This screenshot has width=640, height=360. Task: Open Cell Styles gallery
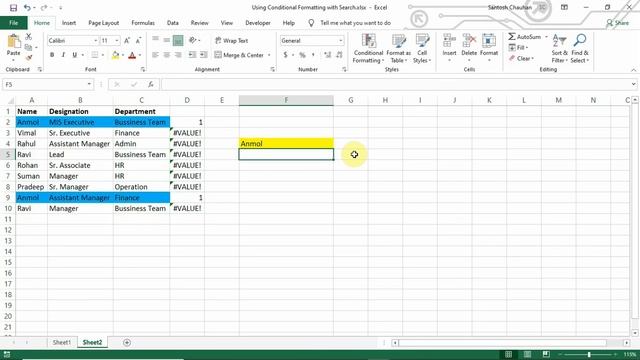coord(422,49)
